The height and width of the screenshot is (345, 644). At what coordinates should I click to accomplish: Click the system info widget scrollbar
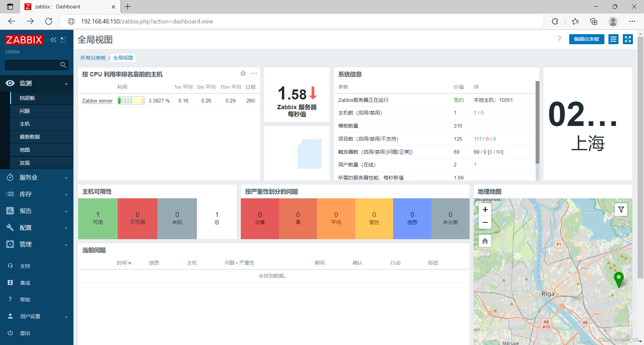[537, 122]
